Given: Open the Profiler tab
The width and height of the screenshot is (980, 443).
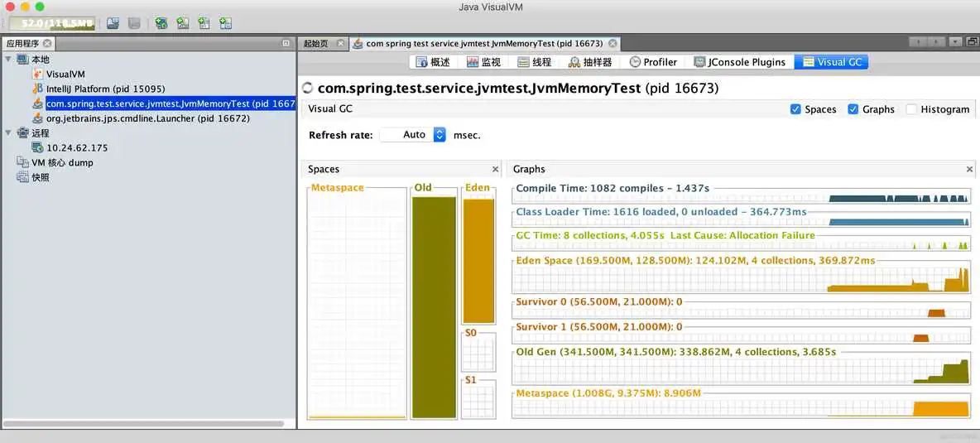Looking at the screenshot, I should pos(653,62).
